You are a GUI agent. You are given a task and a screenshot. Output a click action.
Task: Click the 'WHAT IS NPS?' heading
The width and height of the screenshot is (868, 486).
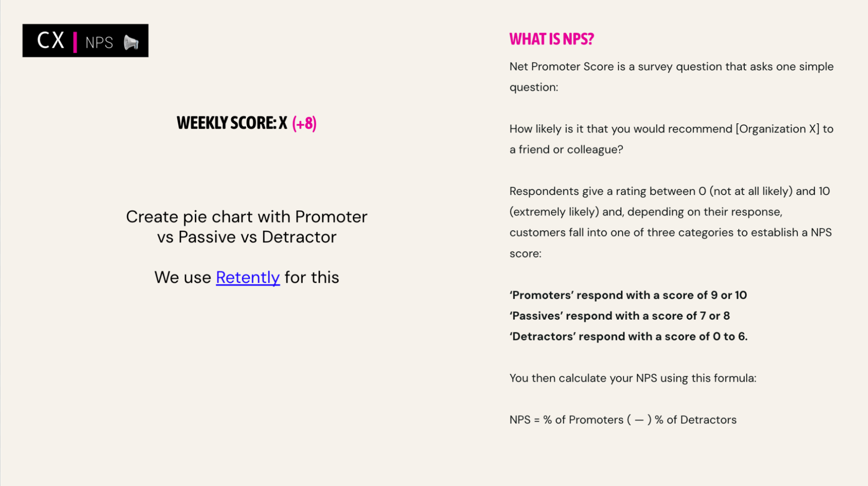click(551, 39)
